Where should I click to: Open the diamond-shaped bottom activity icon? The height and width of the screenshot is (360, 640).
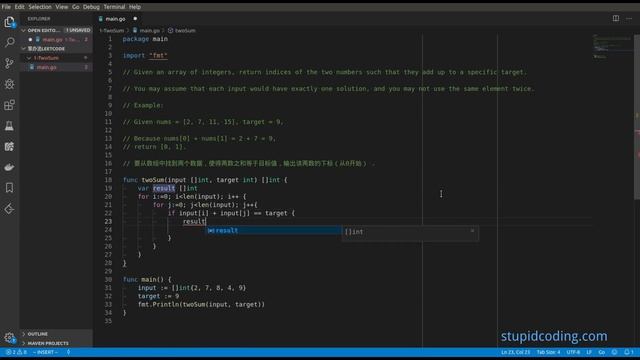point(9,209)
